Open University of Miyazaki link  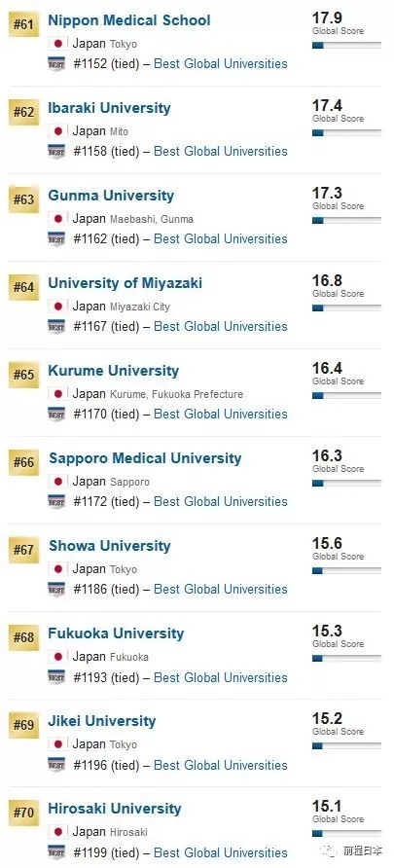pyautogui.click(x=125, y=283)
